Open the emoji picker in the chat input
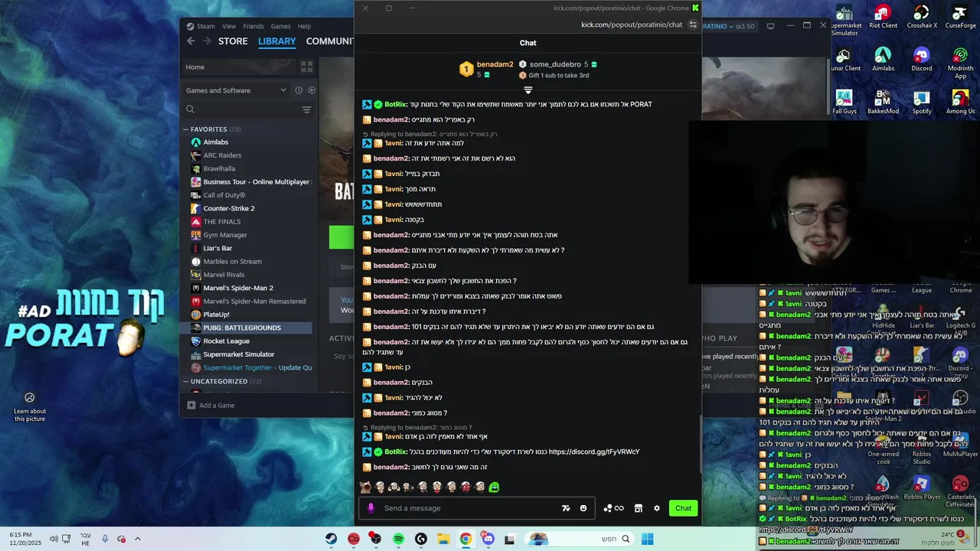This screenshot has width=980, height=551. click(x=583, y=508)
